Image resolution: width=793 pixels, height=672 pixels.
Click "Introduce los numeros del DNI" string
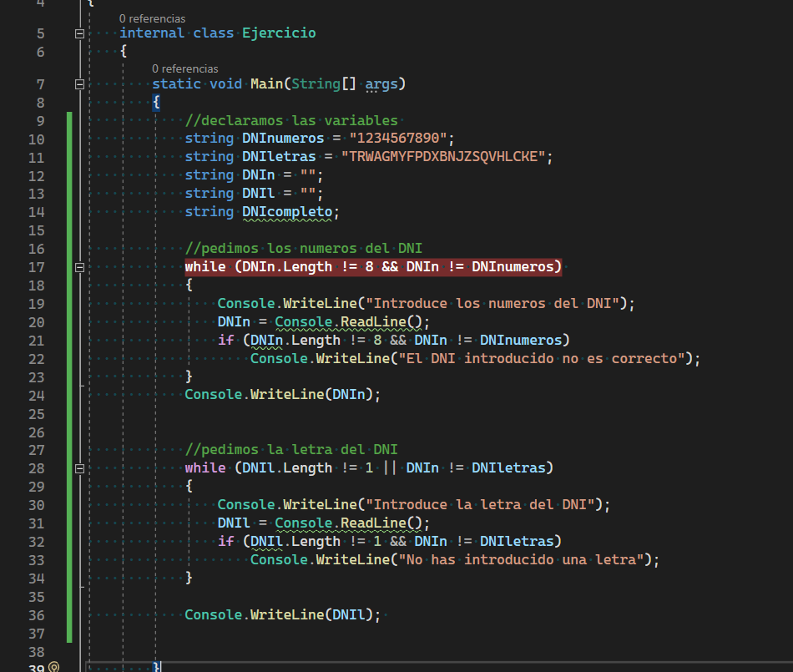coord(492,303)
